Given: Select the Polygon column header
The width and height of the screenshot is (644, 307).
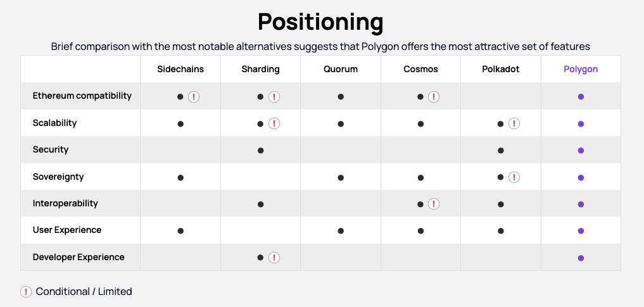Looking at the screenshot, I should pos(581,69).
